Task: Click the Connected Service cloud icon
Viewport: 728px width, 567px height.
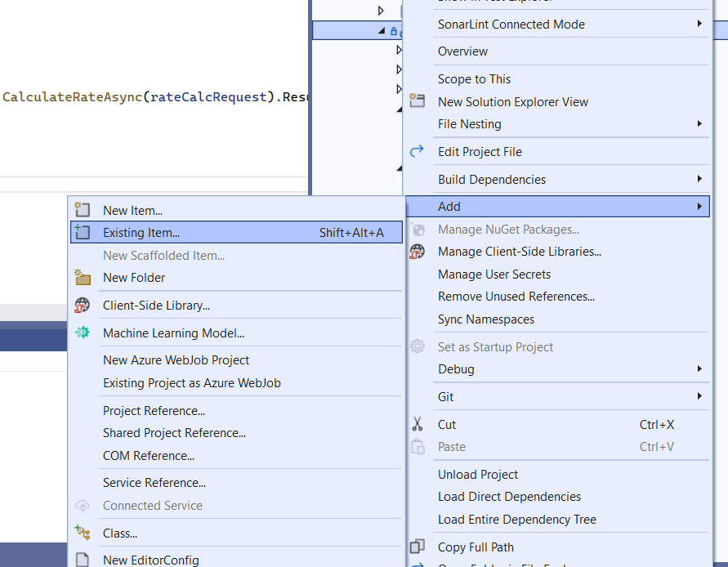Action: click(x=83, y=505)
